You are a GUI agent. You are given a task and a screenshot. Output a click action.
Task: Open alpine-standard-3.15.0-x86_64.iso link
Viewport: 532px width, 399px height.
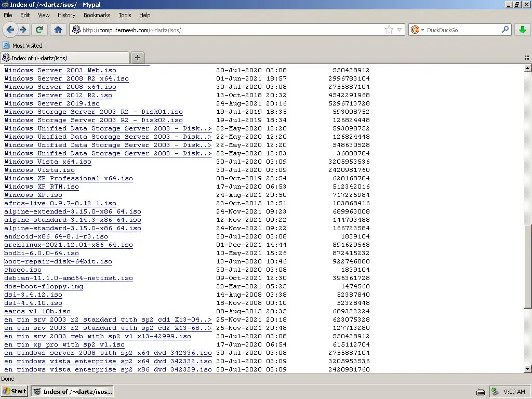click(x=73, y=228)
